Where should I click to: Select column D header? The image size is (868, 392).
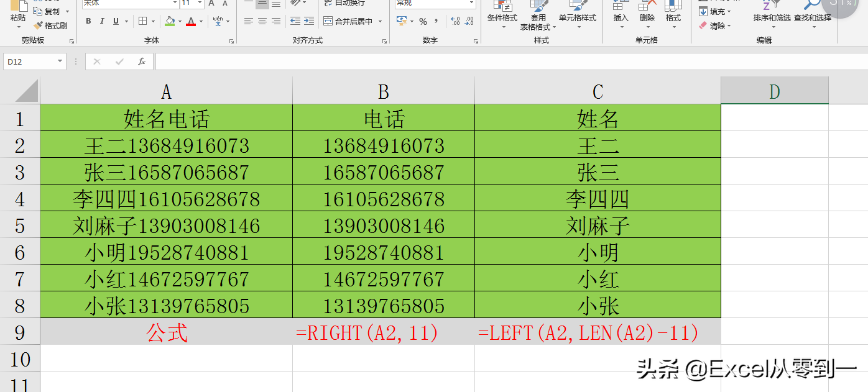tap(774, 91)
